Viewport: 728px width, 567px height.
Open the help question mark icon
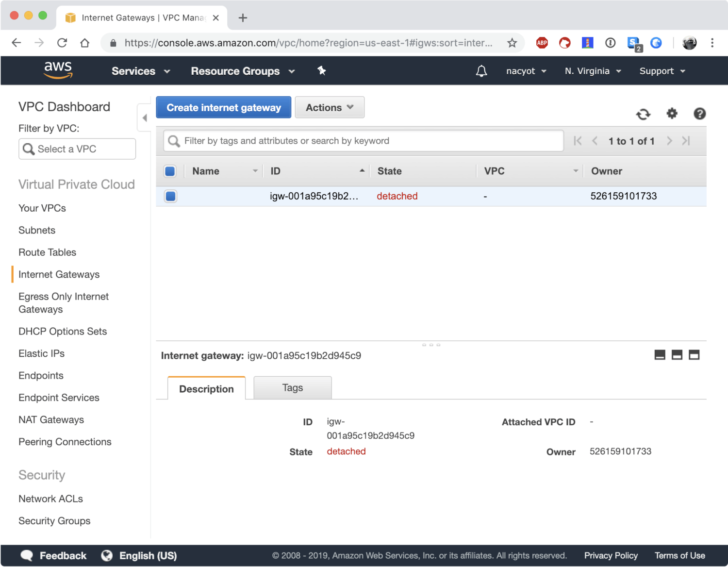coord(699,114)
